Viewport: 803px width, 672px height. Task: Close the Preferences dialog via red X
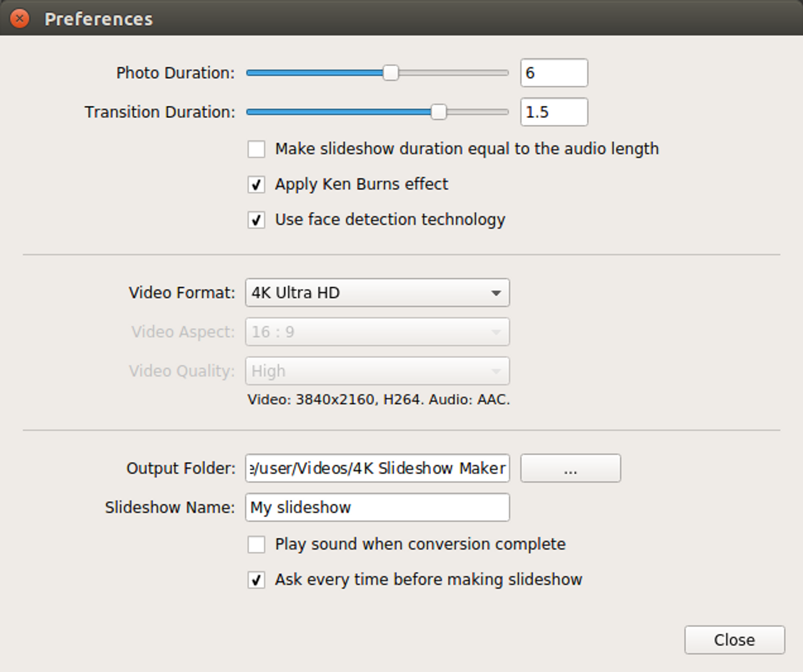[19, 18]
